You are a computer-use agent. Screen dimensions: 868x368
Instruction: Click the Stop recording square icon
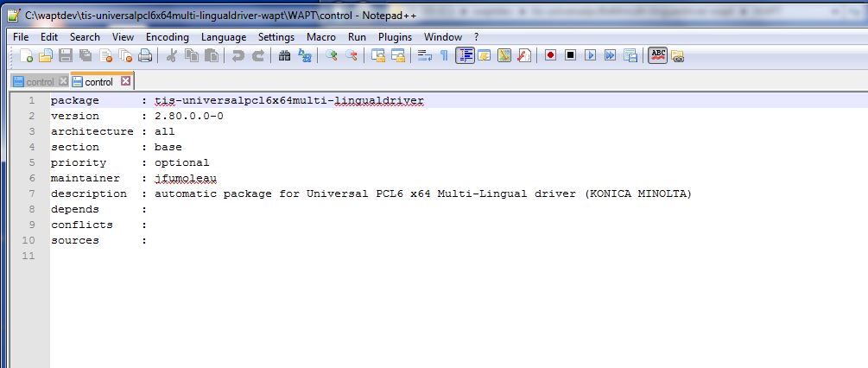tap(570, 55)
